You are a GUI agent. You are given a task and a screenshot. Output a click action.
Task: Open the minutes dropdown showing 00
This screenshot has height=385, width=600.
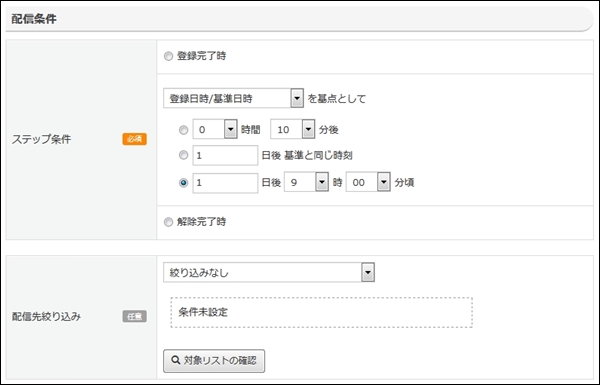[x=368, y=182]
